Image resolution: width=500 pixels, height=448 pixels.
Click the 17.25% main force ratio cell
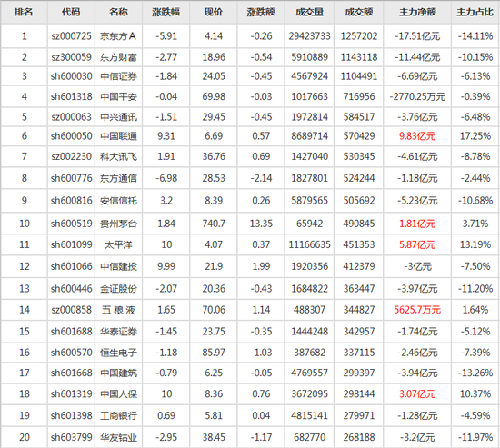click(475, 136)
